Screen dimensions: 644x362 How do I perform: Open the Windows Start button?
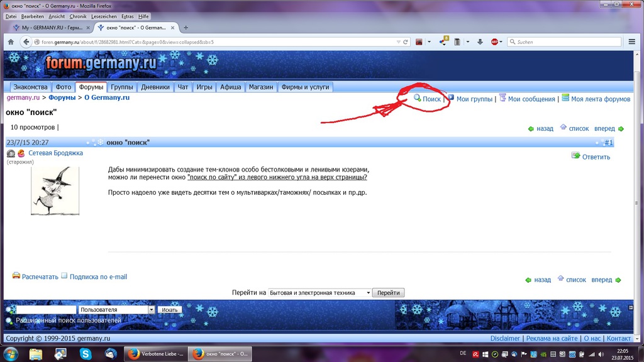11,354
